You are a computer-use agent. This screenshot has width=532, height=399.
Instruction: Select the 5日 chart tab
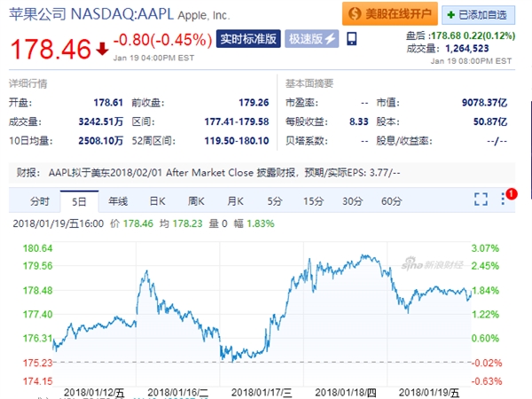79,201
